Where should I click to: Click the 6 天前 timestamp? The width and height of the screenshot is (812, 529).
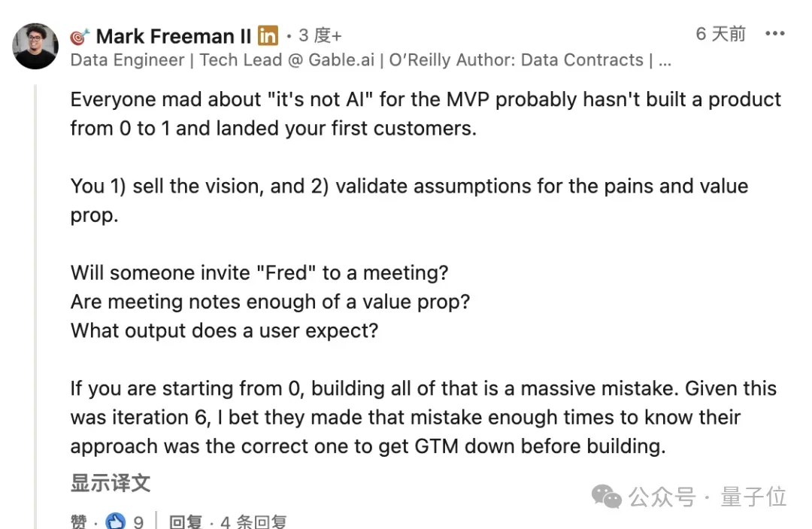click(720, 34)
